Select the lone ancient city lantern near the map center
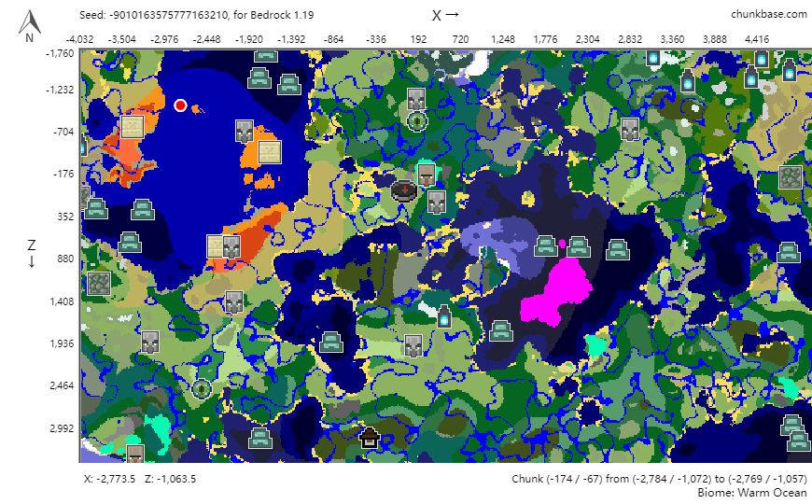This screenshot has width=812, height=504. 444,316
